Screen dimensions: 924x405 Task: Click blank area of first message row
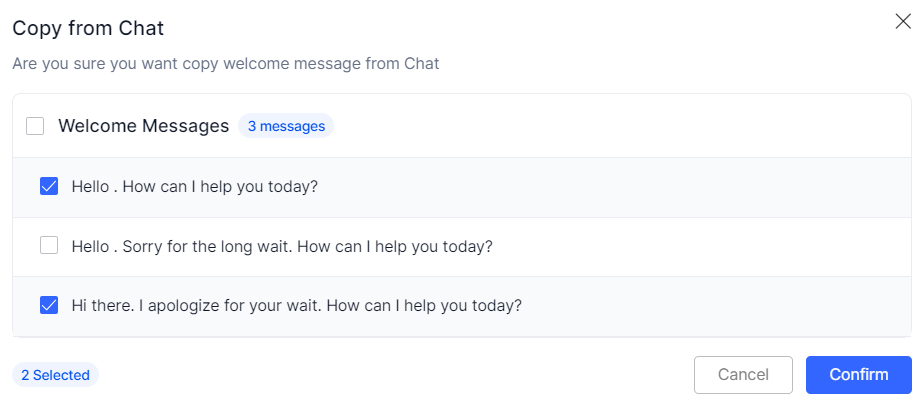[x=620, y=187]
